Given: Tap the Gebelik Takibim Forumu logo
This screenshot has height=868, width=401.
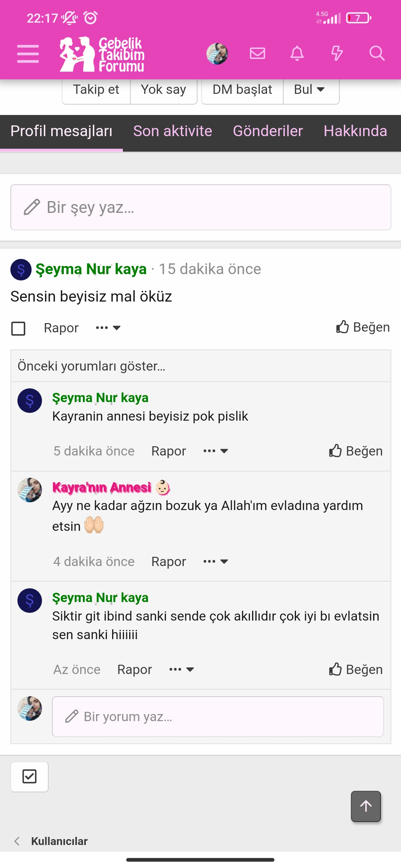Looking at the screenshot, I should coord(102,54).
